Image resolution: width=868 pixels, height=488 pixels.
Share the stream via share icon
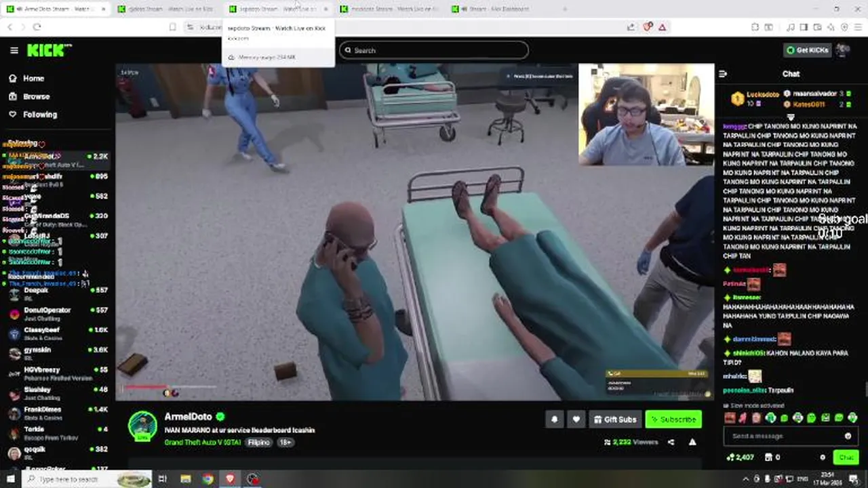[671, 442]
